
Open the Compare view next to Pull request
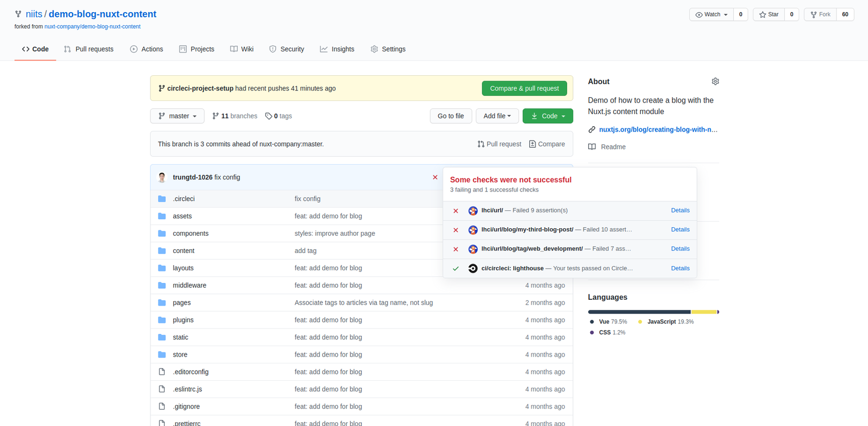(x=547, y=144)
